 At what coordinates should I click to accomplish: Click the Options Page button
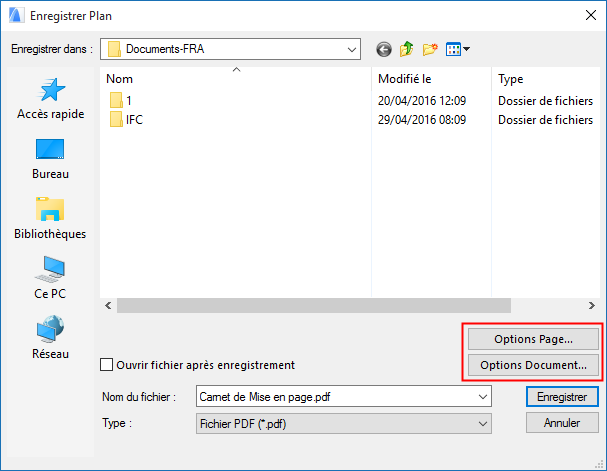click(533, 339)
